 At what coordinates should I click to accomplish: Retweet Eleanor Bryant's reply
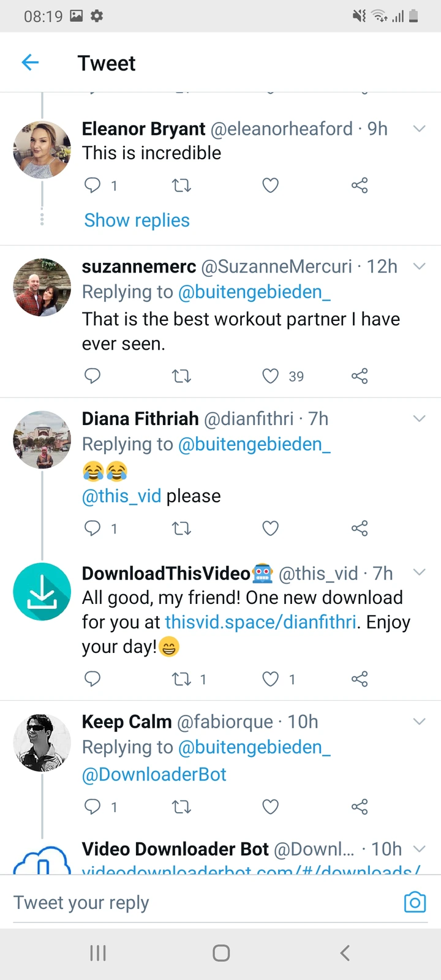click(181, 185)
